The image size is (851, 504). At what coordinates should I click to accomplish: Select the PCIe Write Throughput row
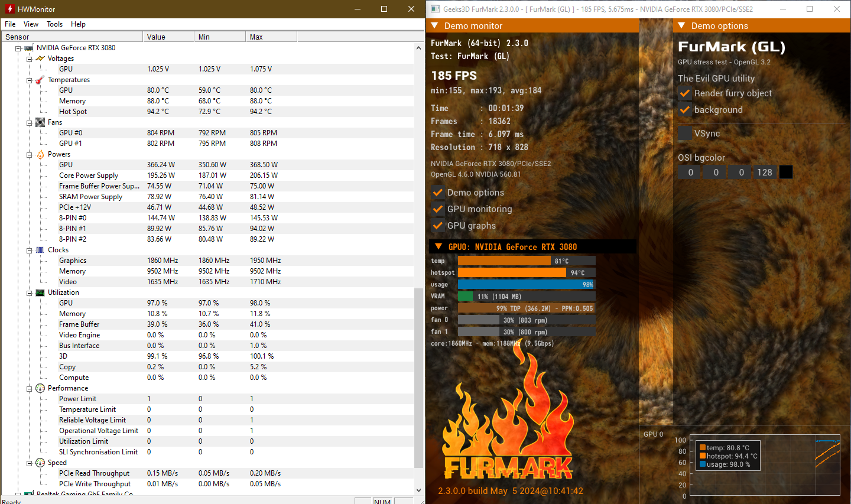pos(207,484)
